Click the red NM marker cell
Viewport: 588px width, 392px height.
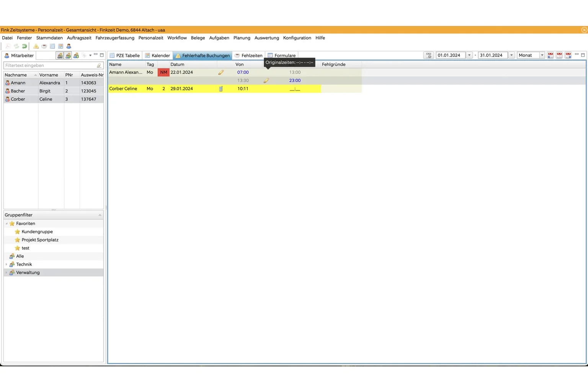[x=163, y=72]
